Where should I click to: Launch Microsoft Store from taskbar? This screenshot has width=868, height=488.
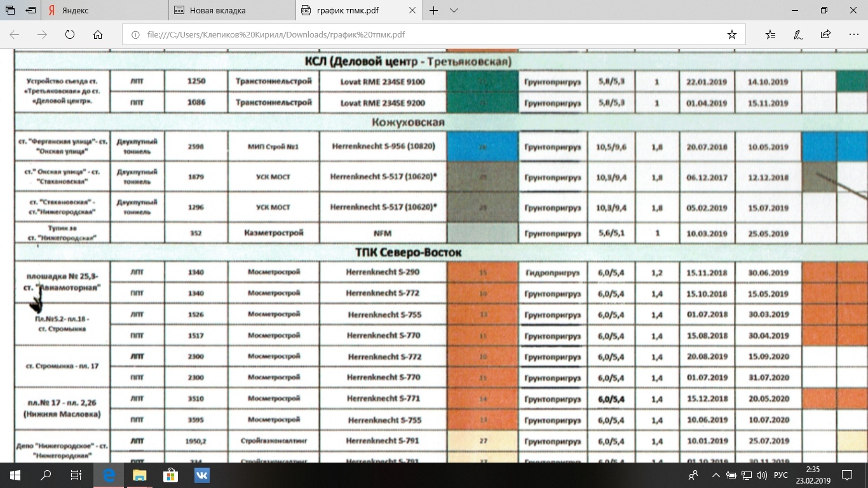pyautogui.click(x=170, y=475)
